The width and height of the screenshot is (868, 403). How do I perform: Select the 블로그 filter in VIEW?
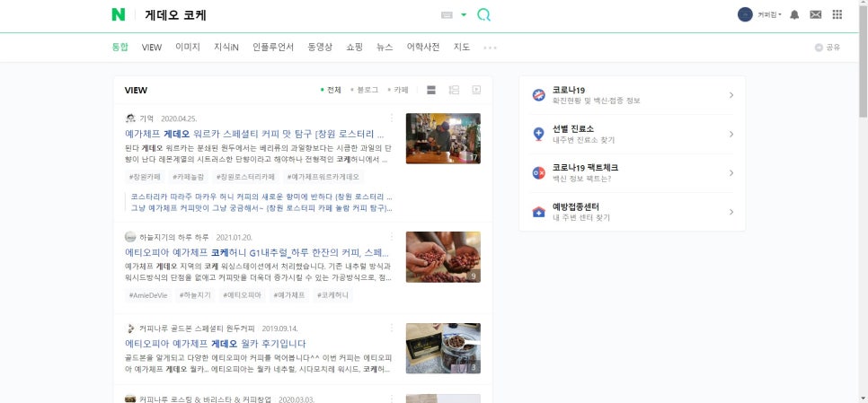click(365, 90)
